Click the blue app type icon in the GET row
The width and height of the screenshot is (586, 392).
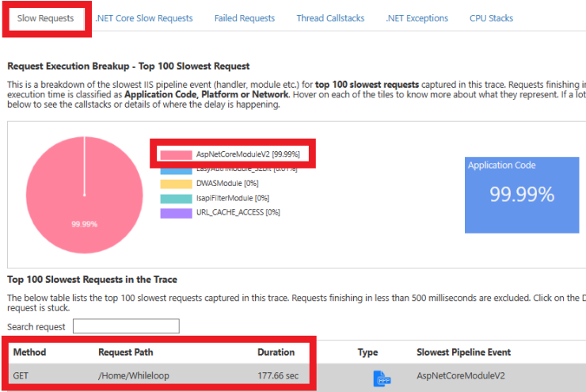382,379
